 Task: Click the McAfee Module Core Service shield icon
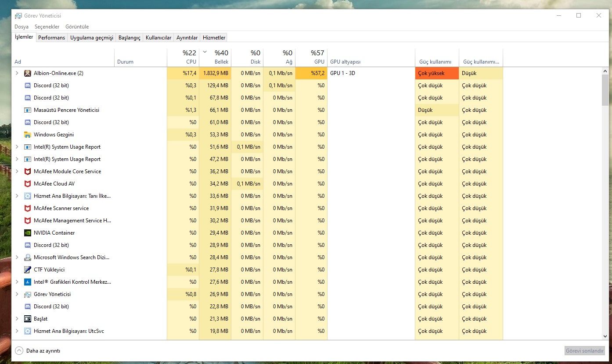tap(27, 171)
